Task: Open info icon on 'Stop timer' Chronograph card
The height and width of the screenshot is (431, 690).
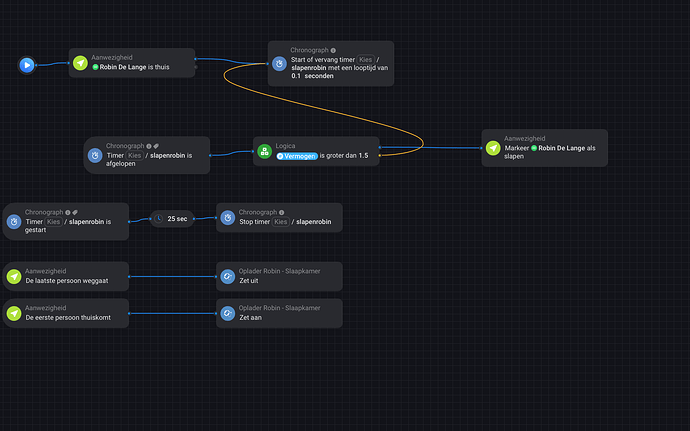Action: (281, 212)
